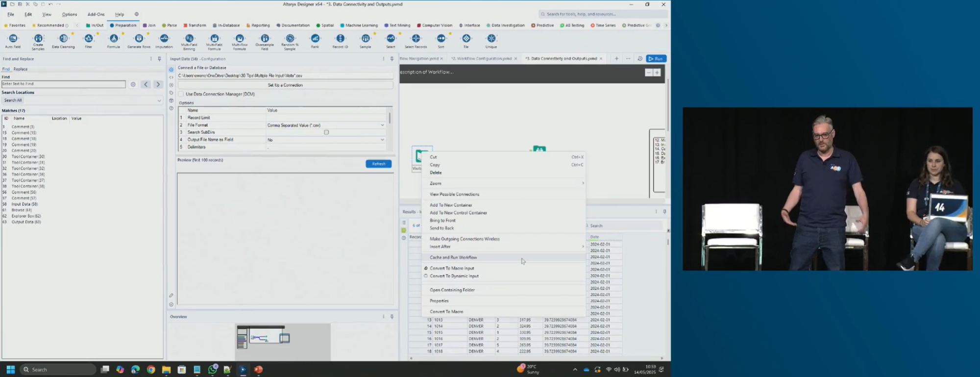Select the Formula tool icon
The height and width of the screenshot is (377, 980).
[114, 39]
